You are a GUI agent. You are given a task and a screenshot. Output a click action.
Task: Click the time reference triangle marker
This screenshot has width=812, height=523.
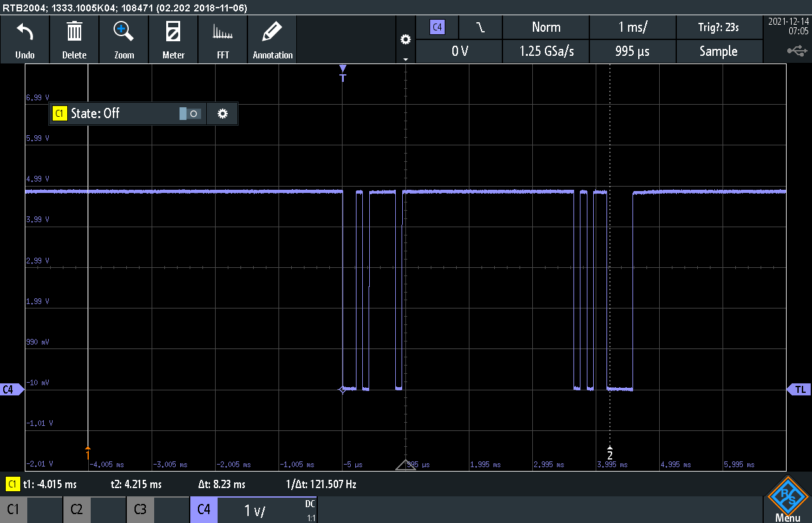405,465
